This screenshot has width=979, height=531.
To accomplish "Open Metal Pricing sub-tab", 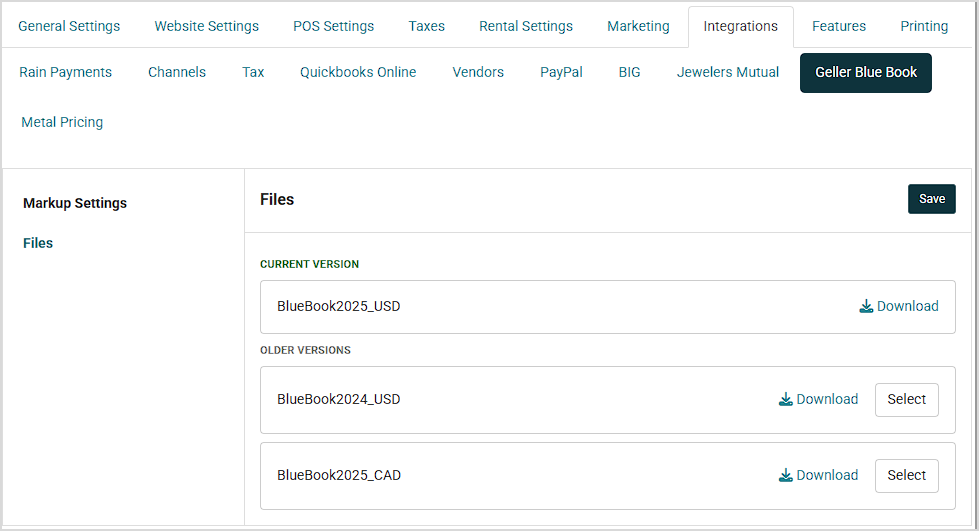I will 62,122.
